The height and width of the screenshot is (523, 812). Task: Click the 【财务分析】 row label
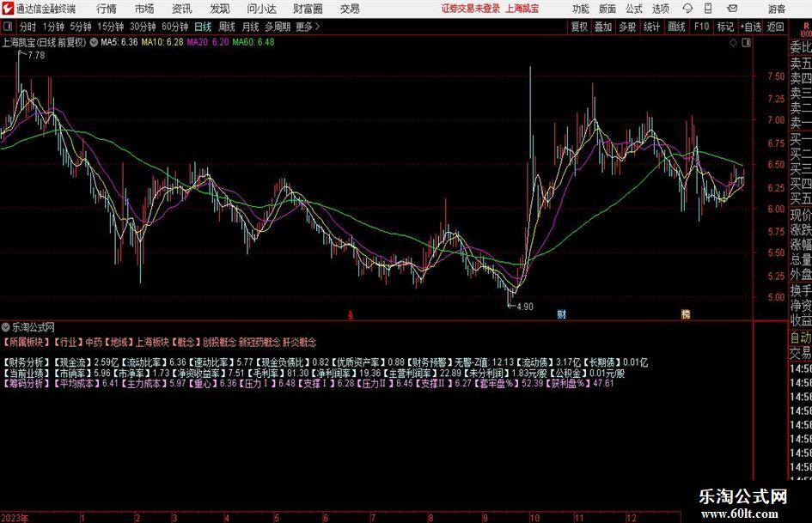tap(27, 362)
